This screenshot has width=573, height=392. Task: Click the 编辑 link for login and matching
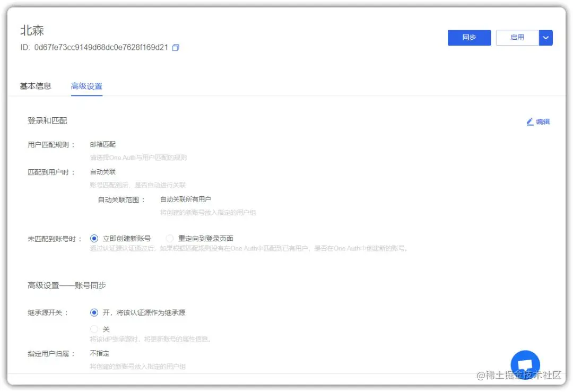(x=538, y=121)
